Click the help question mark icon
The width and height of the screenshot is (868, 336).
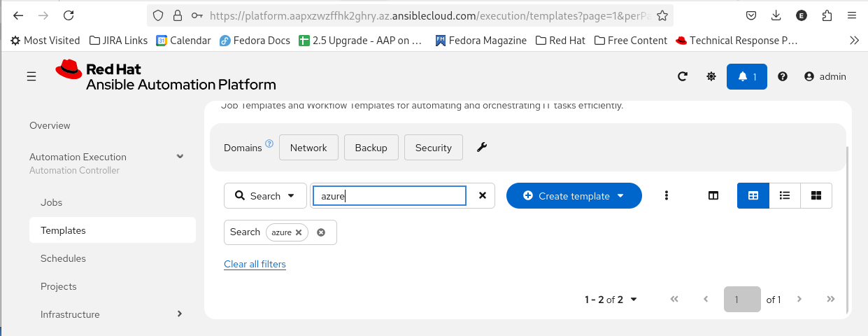tap(783, 77)
